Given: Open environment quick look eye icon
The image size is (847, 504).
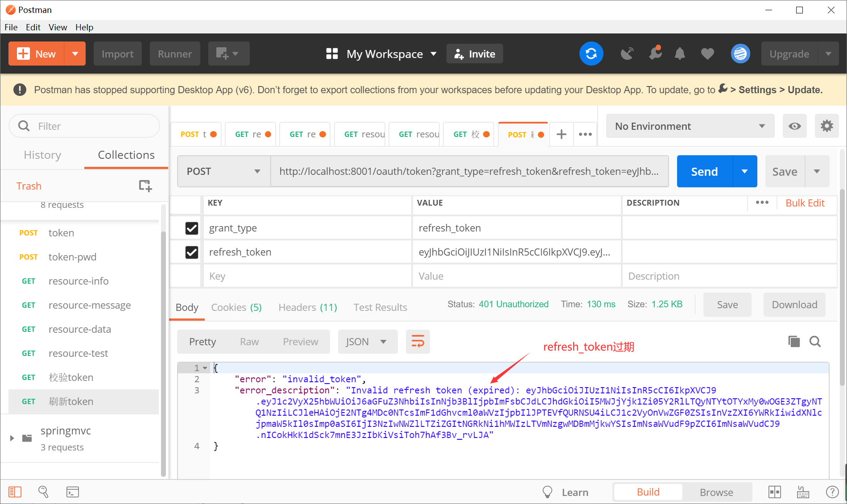Looking at the screenshot, I should pyautogui.click(x=794, y=126).
